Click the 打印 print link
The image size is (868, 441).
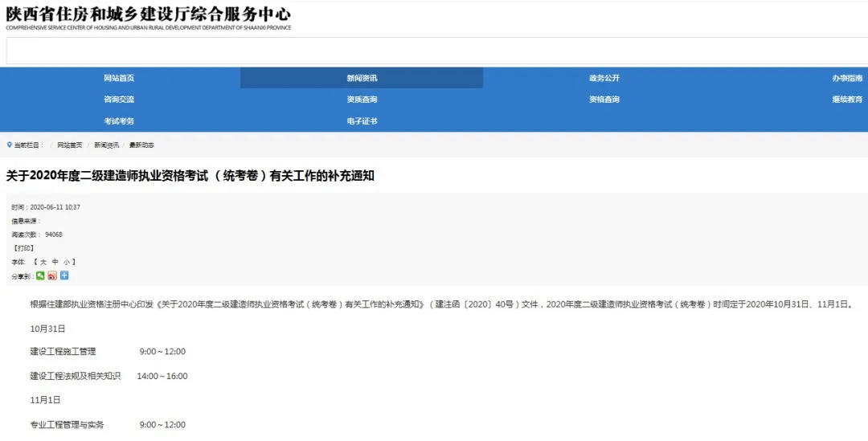pos(24,248)
